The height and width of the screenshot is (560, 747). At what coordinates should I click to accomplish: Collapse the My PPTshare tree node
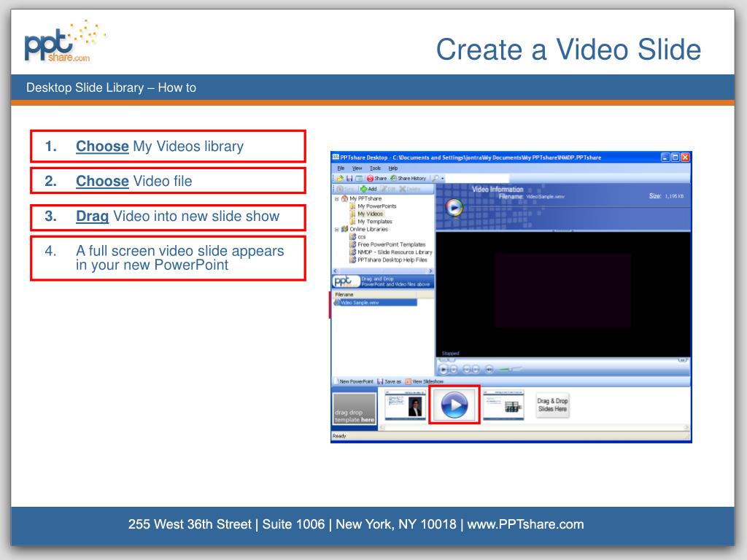pyautogui.click(x=336, y=198)
